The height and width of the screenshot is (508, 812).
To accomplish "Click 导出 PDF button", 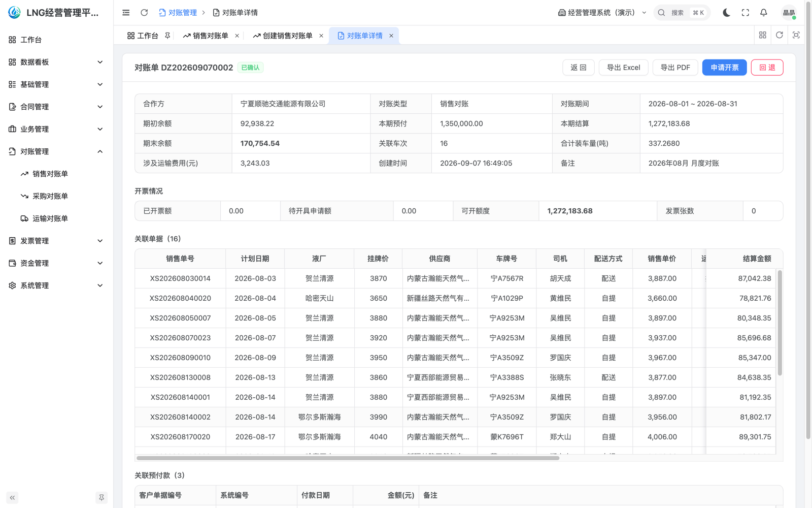I will tap(675, 68).
